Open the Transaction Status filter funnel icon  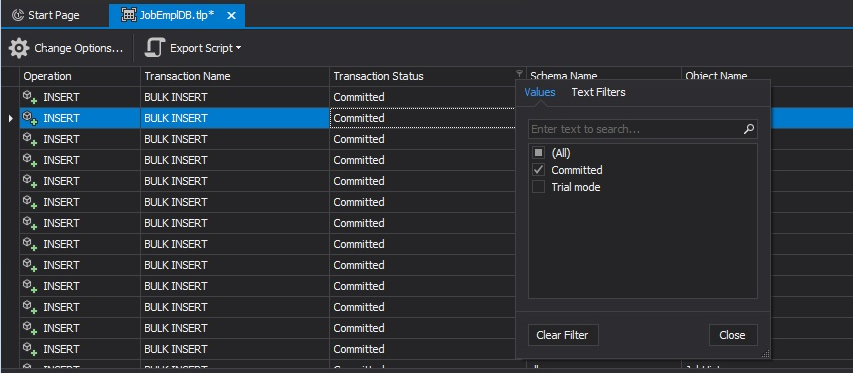click(520, 73)
